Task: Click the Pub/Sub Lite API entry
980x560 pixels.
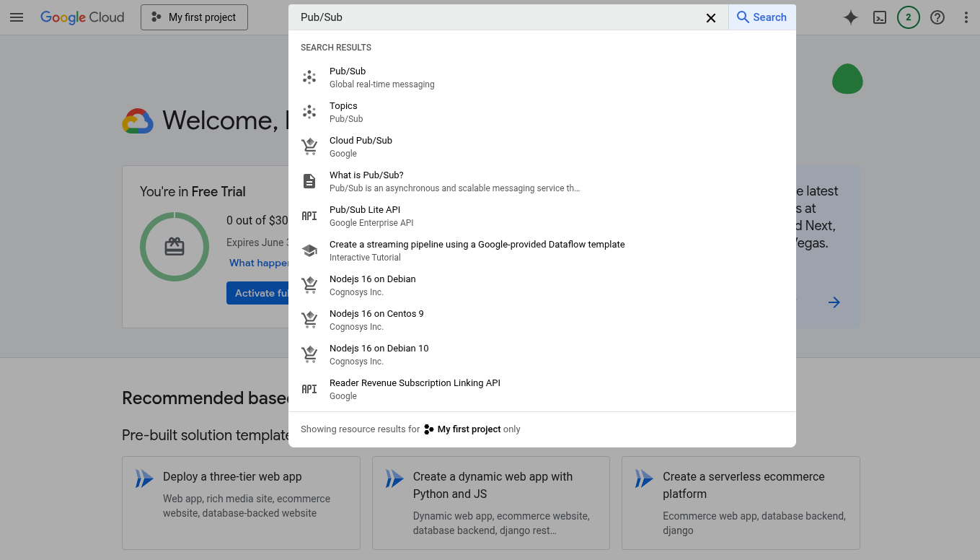Action: [x=365, y=215]
